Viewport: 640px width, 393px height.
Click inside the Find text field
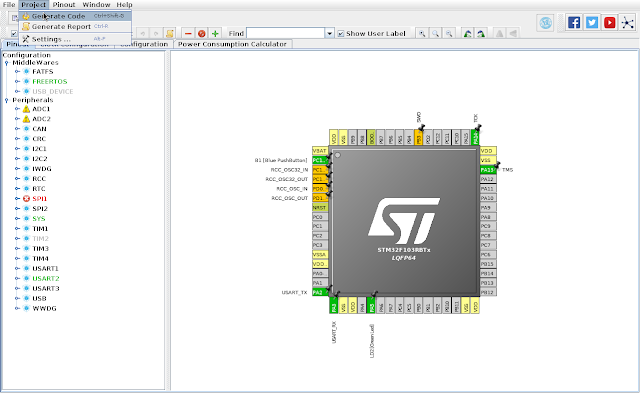(286, 33)
